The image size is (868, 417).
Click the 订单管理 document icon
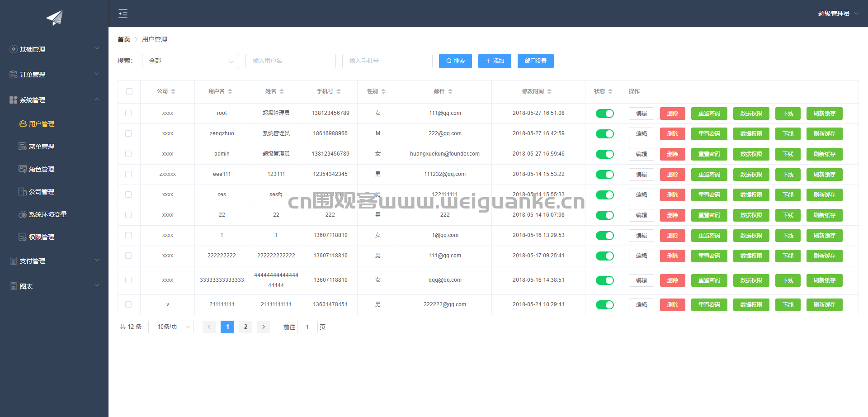coord(14,74)
